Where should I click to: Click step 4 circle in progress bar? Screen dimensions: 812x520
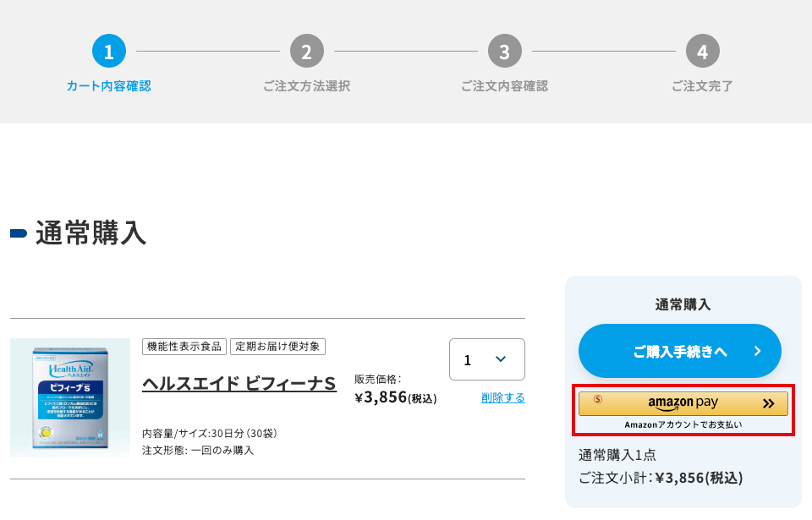702,51
